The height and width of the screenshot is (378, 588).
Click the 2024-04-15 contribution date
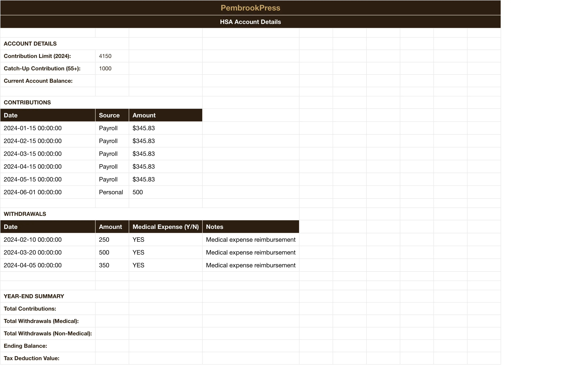[48, 166]
